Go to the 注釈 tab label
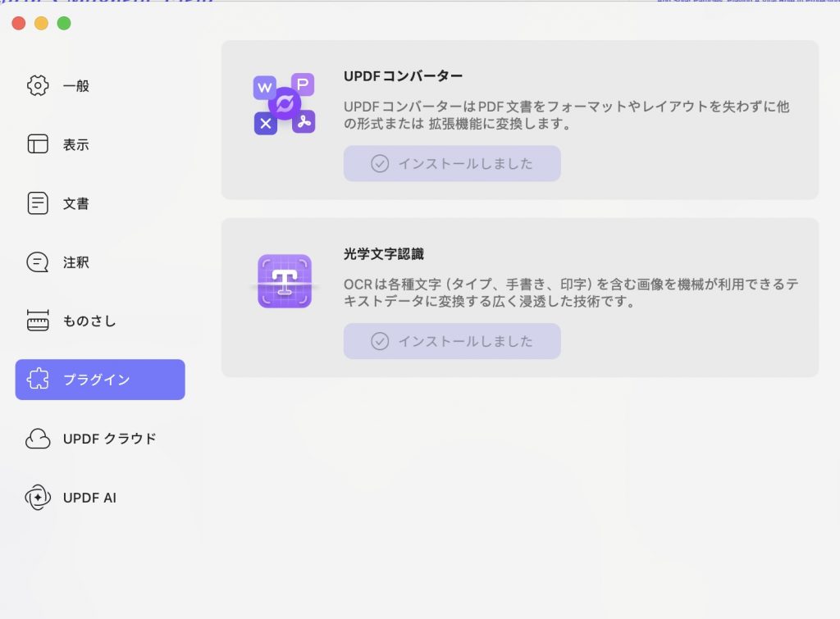 pyautogui.click(x=76, y=262)
